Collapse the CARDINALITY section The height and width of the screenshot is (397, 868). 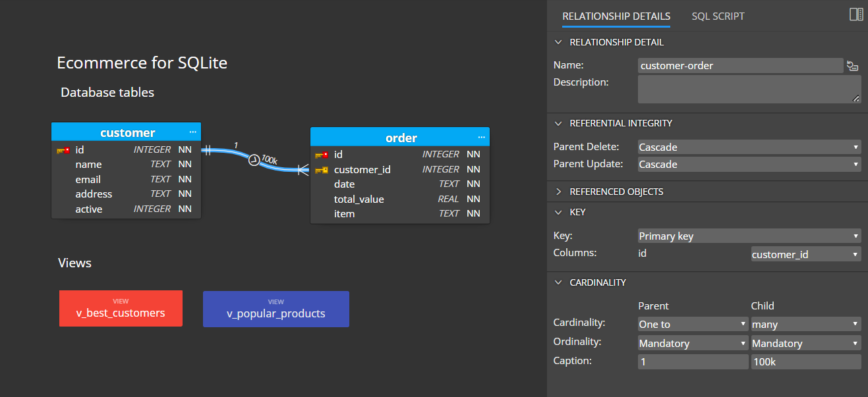[558, 282]
